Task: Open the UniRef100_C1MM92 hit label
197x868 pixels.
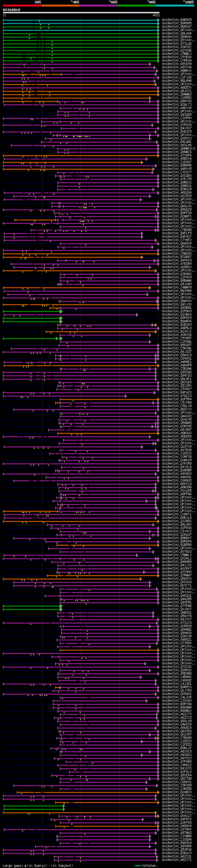Action: click(x=177, y=98)
